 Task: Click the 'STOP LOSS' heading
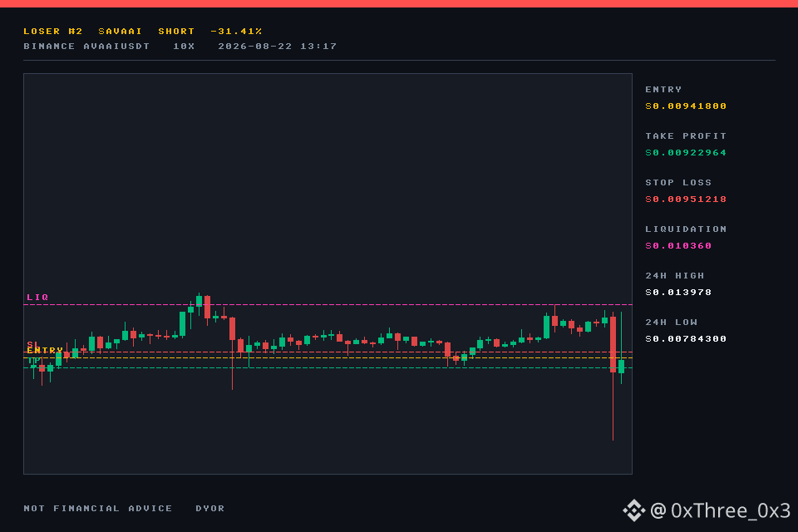tap(678, 183)
